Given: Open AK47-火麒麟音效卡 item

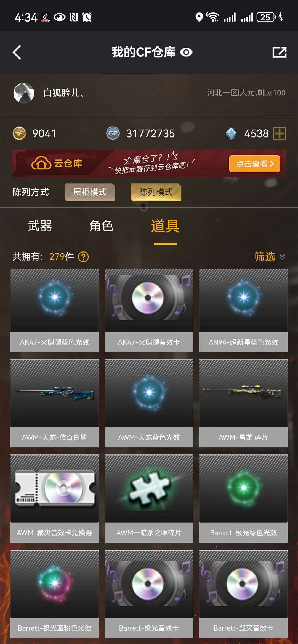Looking at the screenshot, I should point(149,311).
